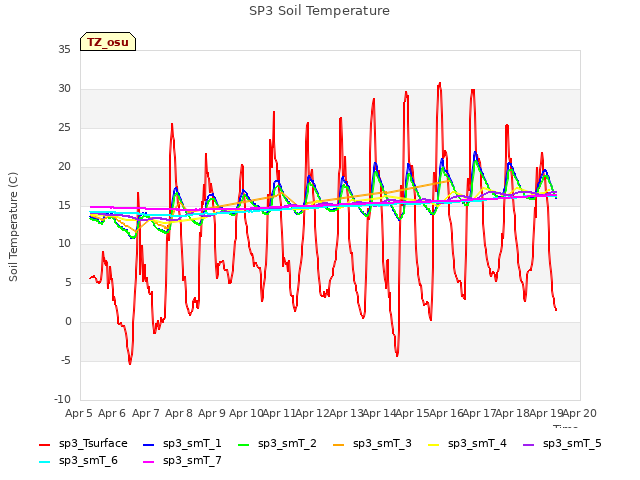Toggle the sp3_smT_4 legend entry
Viewport: 640px width, 480px height.
click(x=467, y=444)
